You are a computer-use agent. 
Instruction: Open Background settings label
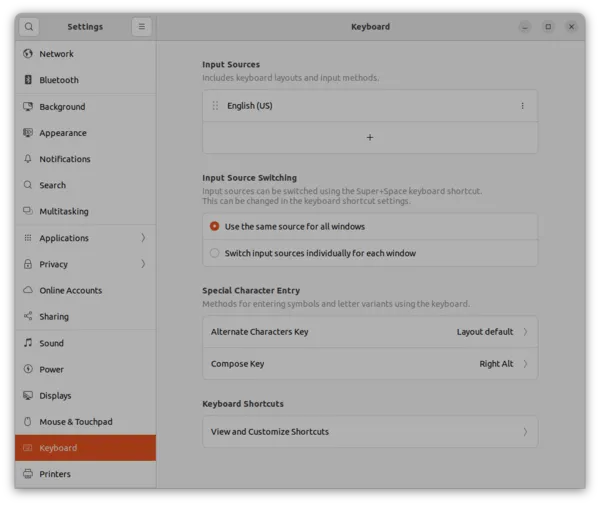[62, 107]
